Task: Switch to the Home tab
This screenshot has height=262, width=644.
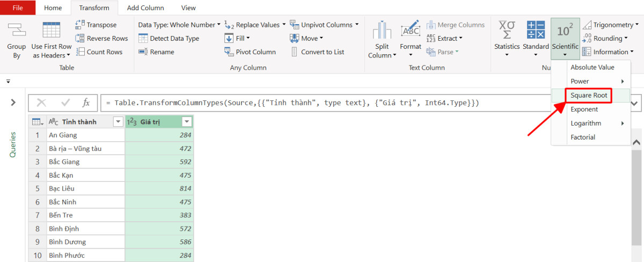Action: click(x=53, y=8)
